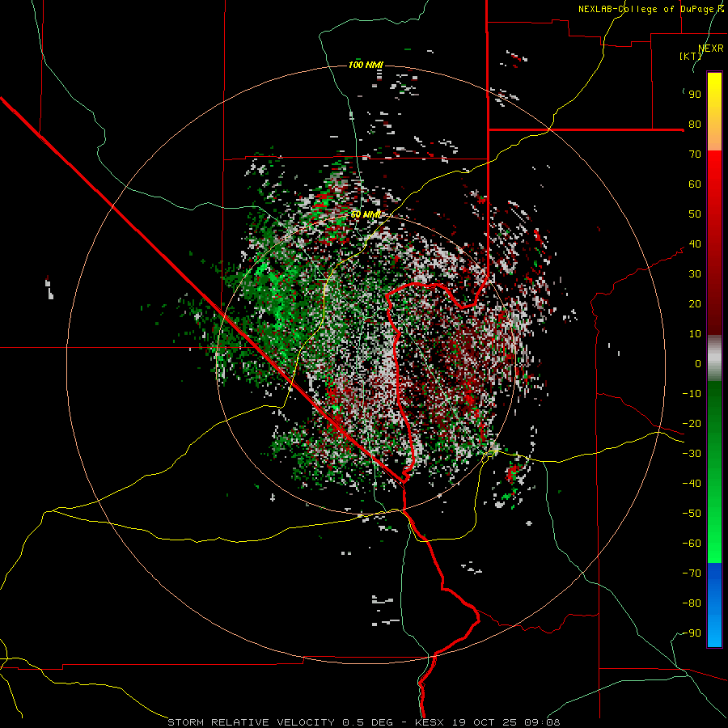Screen dimensions: 728x728
Task: Select the -40 value on the velocity scale
Action: pos(692,484)
